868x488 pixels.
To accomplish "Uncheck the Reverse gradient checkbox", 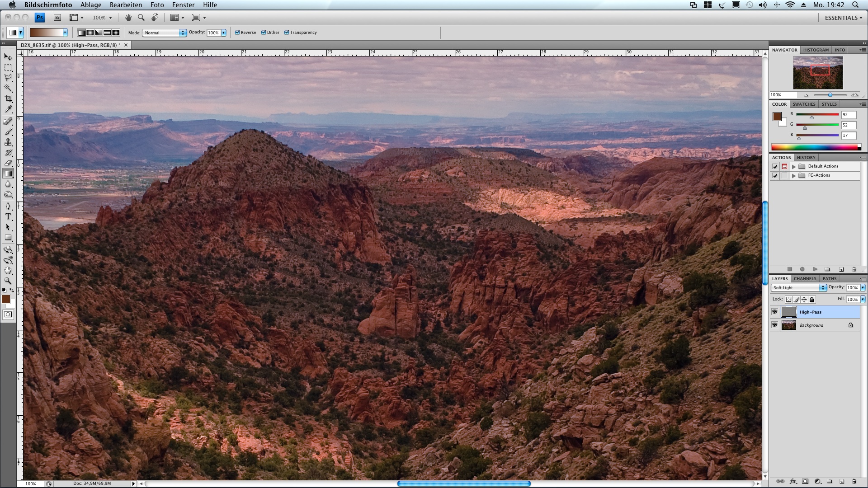I will [237, 33].
